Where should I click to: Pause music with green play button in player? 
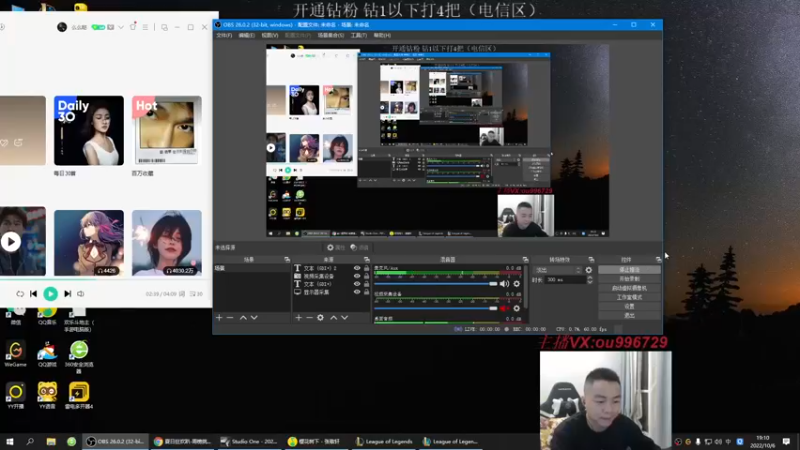tap(51, 293)
